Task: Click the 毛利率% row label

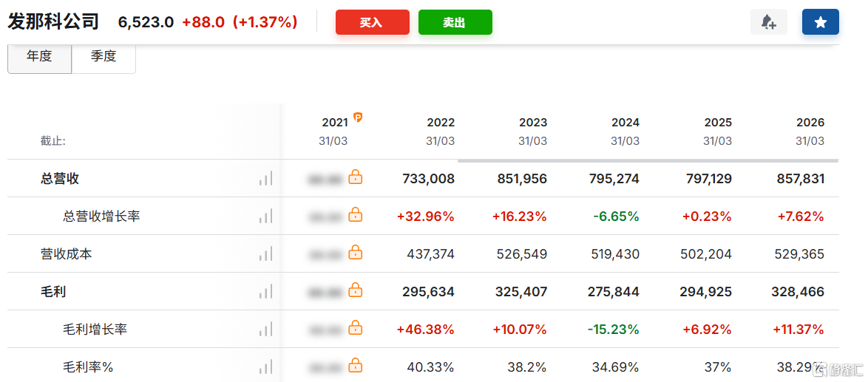Action: pos(88,366)
